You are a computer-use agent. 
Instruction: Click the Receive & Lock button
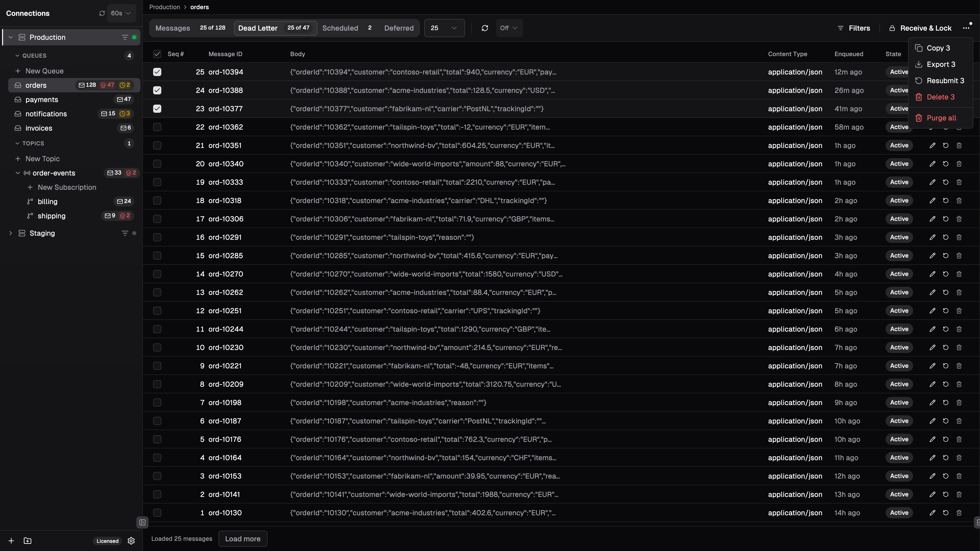[921, 28]
